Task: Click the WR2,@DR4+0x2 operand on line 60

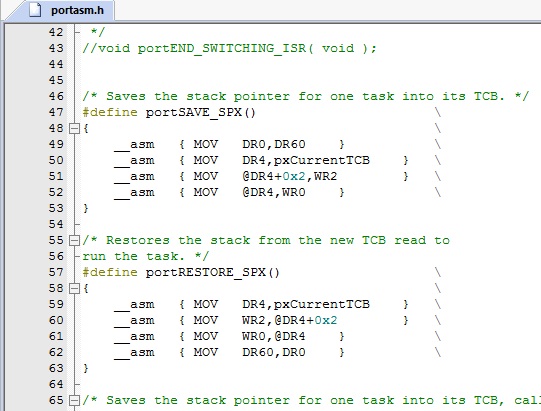Action: point(289,320)
